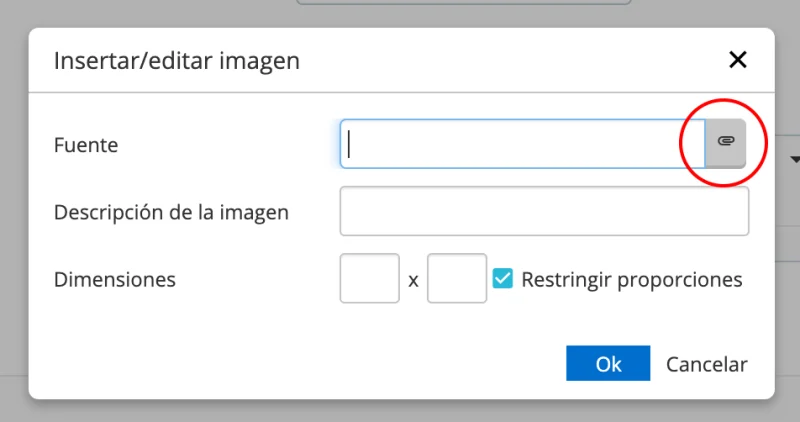Select the height box after the x
The width and height of the screenshot is (800, 422).
457,279
